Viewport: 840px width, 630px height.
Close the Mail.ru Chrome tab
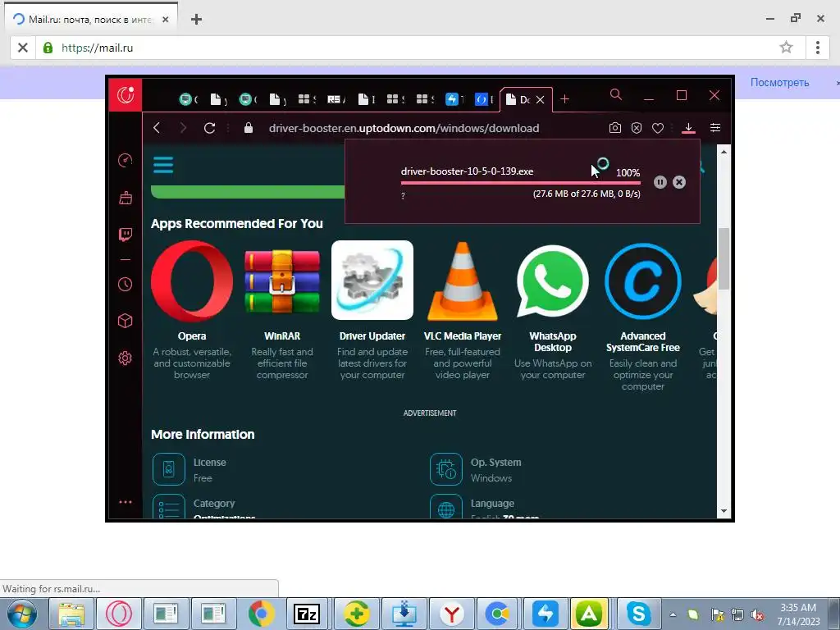(x=166, y=20)
